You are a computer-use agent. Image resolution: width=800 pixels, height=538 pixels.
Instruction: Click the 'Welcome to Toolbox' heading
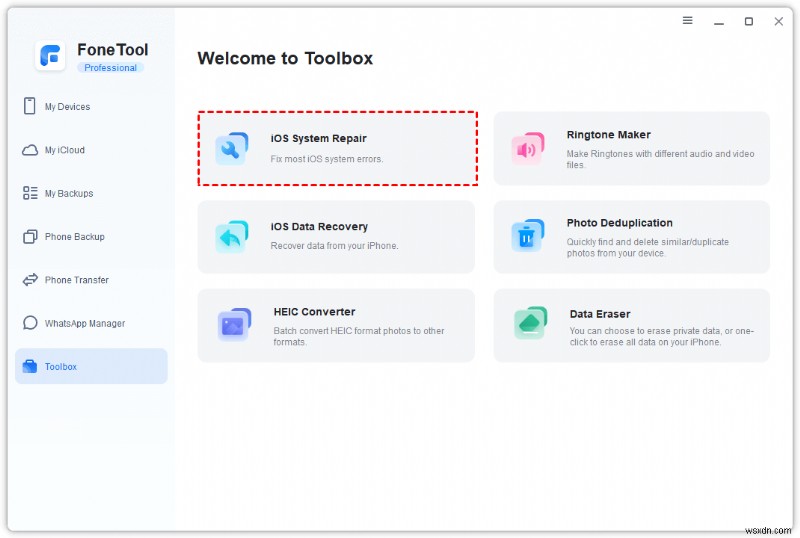pyautogui.click(x=285, y=58)
